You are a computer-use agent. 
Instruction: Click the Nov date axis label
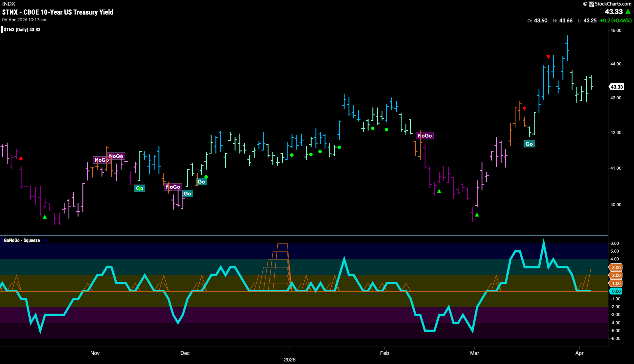95,353
